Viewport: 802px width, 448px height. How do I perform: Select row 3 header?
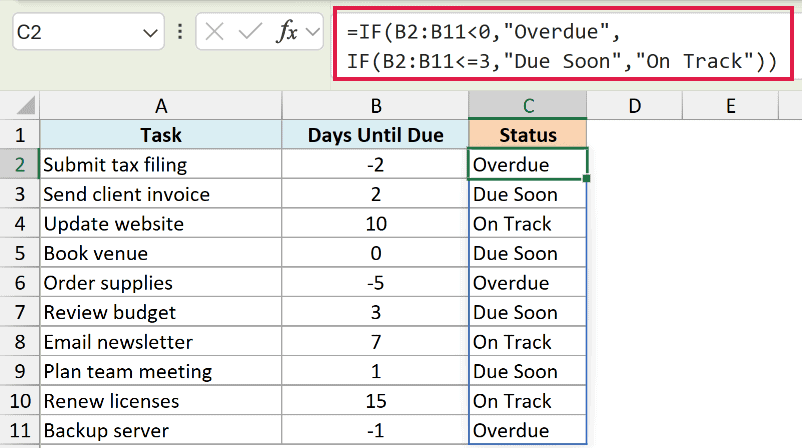tap(19, 194)
